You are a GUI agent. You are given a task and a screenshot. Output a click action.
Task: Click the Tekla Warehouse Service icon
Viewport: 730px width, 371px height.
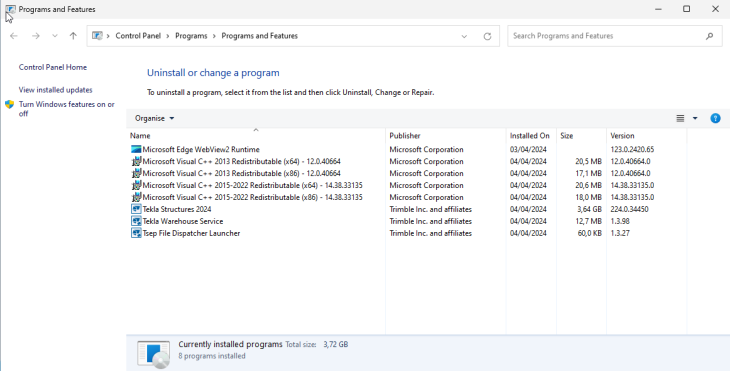point(136,221)
